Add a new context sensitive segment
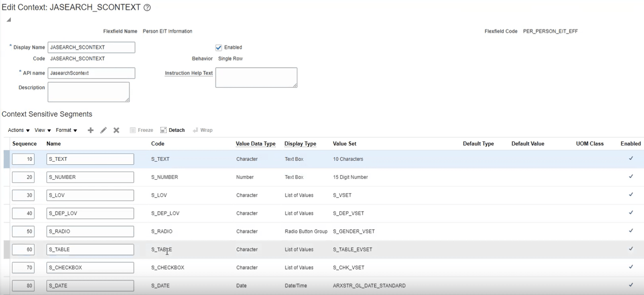644x295 pixels. [91, 130]
